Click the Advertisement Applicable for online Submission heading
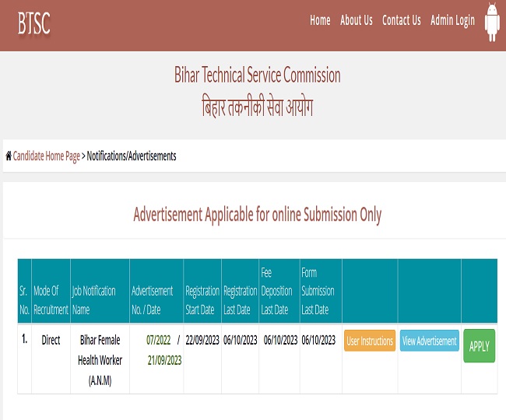 pyautogui.click(x=257, y=214)
